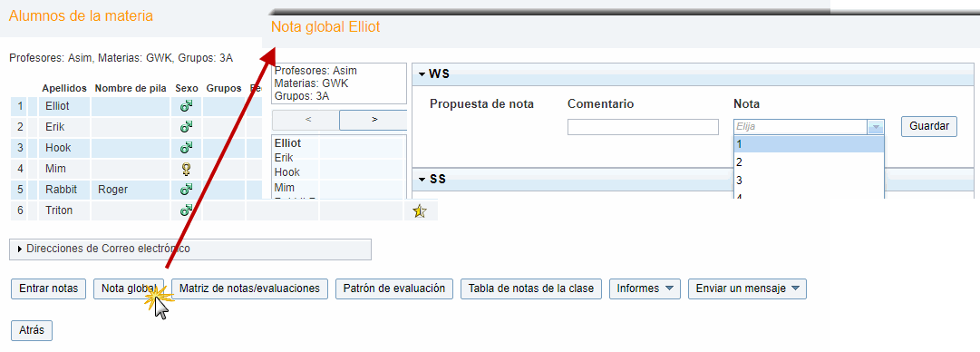Open the Informes dropdown button
Image resolution: width=980 pixels, height=352 pixels.
(645, 288)
